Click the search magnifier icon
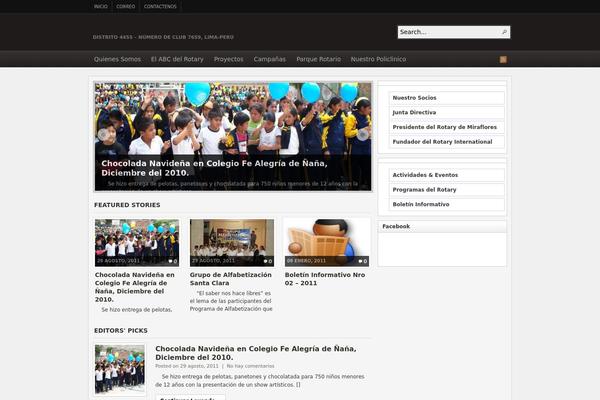The image size is (600, 400). tap(504, 32)
